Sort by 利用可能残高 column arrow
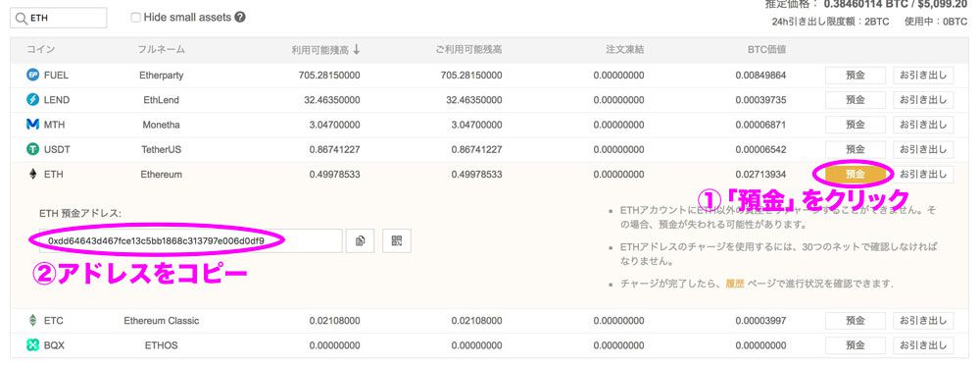The image size is (980, 367). 357,49
